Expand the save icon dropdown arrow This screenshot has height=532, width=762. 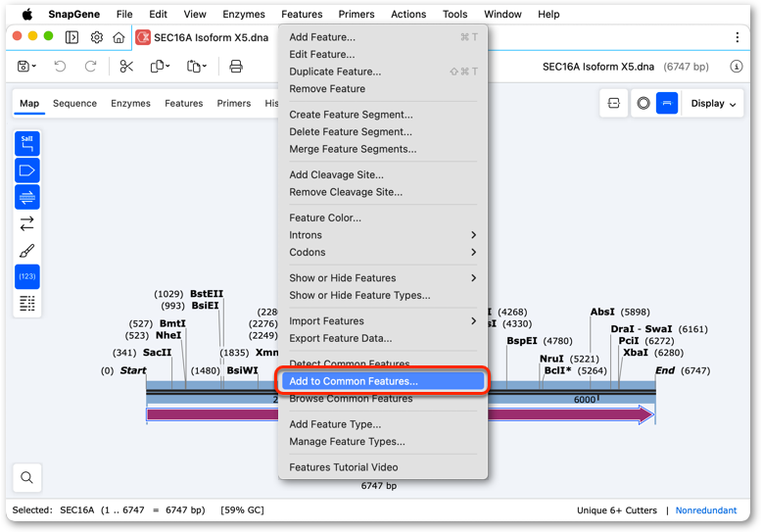point(34,67)
